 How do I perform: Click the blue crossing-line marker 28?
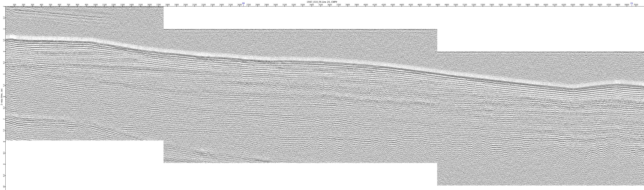243,3
